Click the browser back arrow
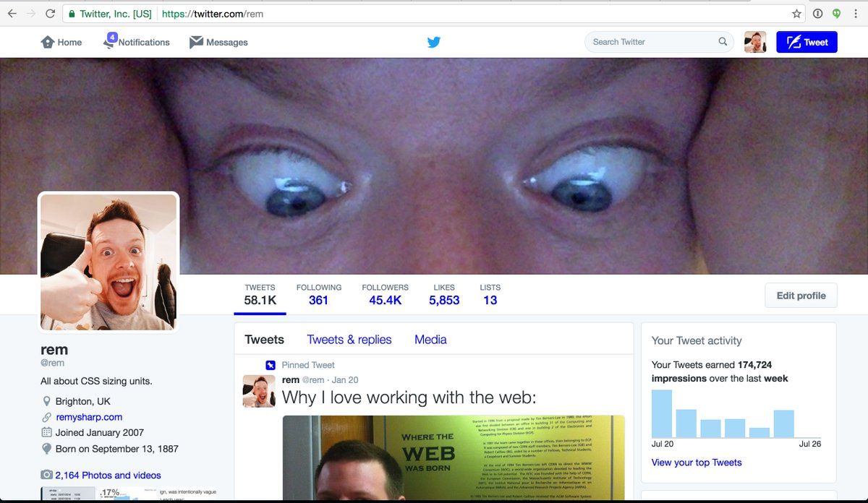 point(12,14)
